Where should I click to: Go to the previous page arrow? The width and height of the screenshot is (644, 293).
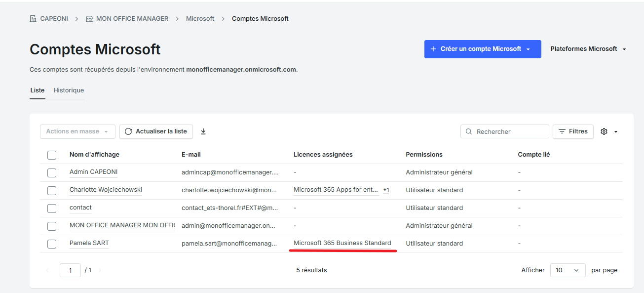point(48,270)
